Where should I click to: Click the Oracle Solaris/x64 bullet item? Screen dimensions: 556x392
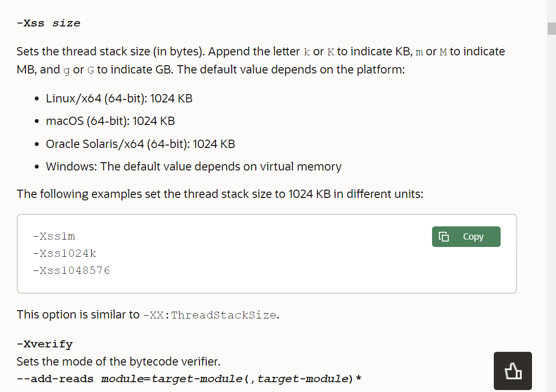coord(140,144)
